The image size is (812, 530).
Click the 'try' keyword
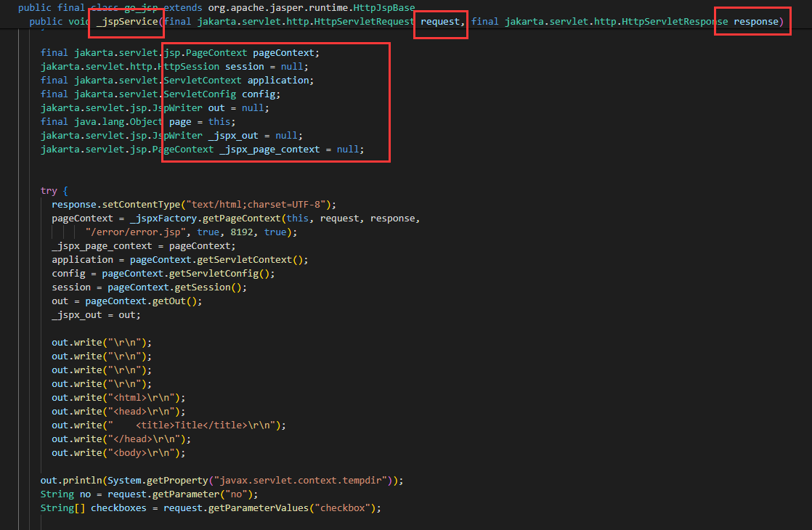click(x=49, y=191)
